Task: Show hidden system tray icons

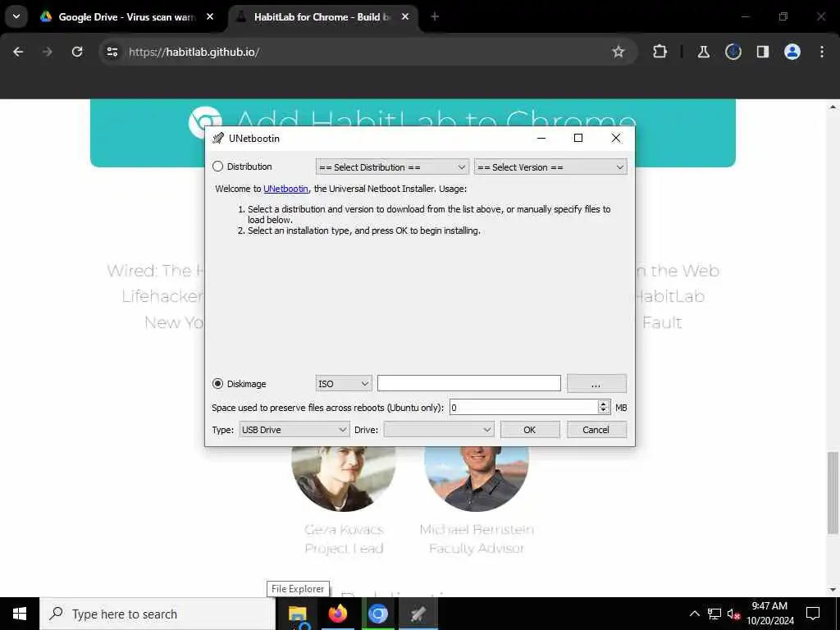Action: click(694, 614)
